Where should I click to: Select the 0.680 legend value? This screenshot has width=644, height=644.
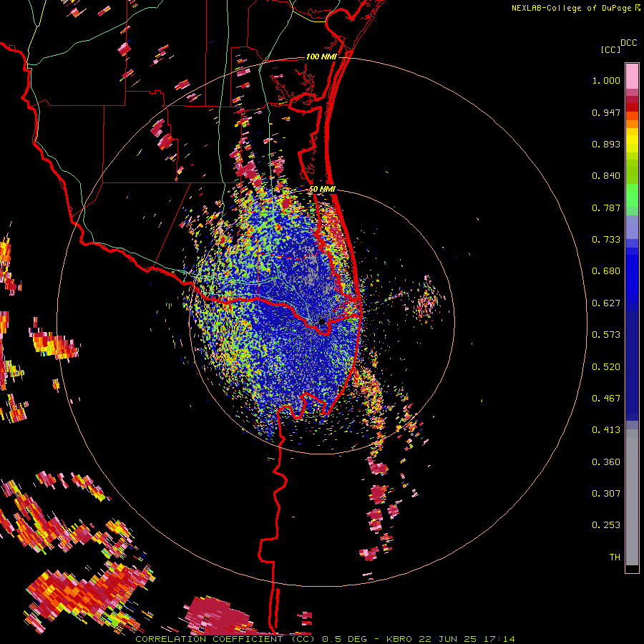(x=606, y=271)
